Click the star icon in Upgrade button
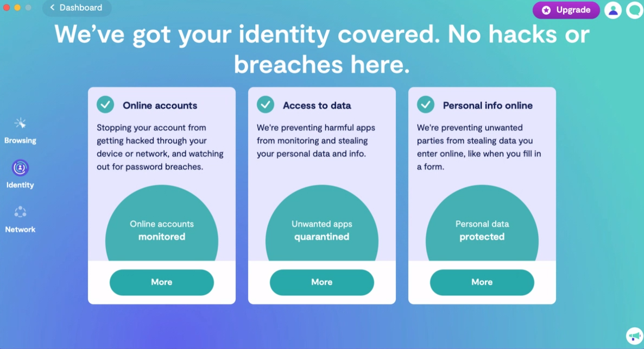 pos(546,10)
